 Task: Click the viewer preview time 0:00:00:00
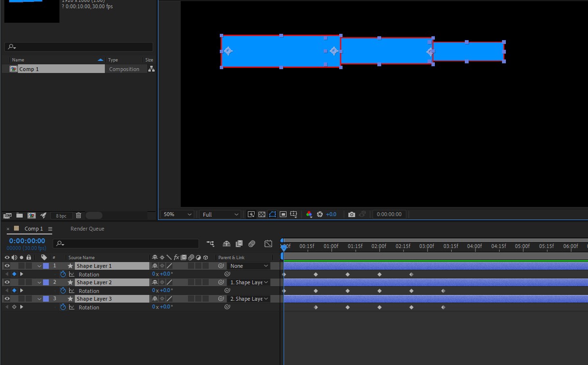389,214
